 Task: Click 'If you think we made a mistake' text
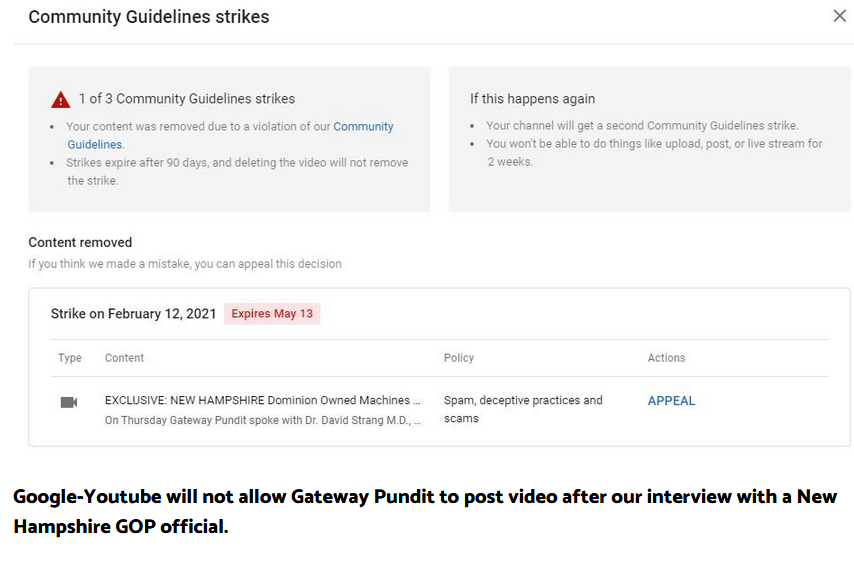point(185,264)
